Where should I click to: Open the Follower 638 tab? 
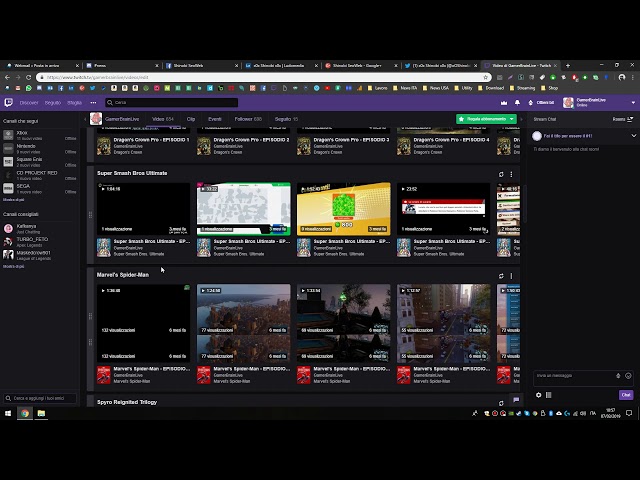tap(248, 119)
